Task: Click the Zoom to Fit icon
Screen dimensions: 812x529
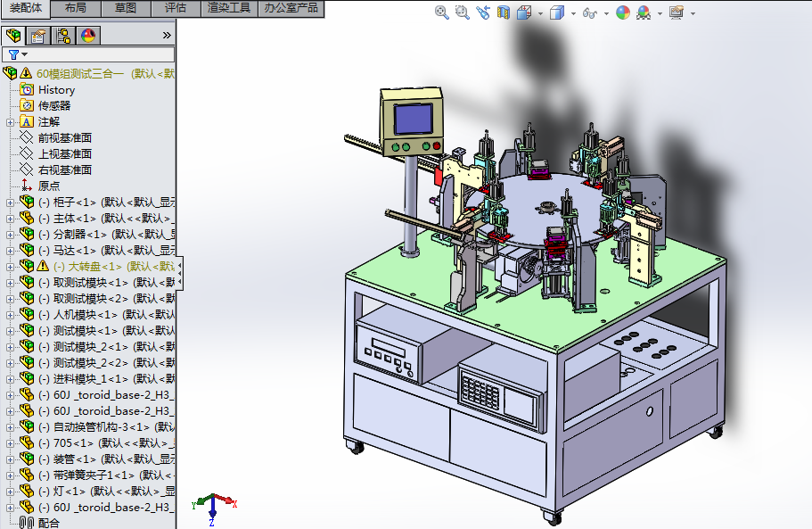Action: 441,12
